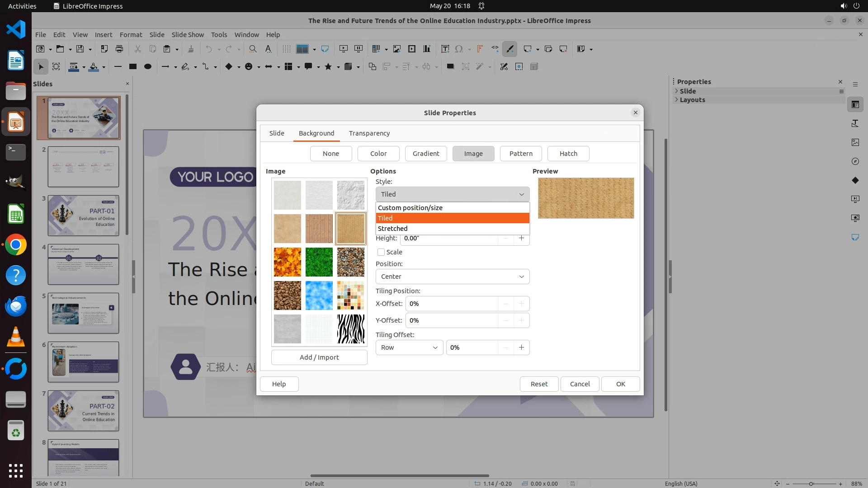Image resolution: width=868 pixels, height=488 pixels.
Task: Open the Slide Show menu
Action: tap(188, 34)
